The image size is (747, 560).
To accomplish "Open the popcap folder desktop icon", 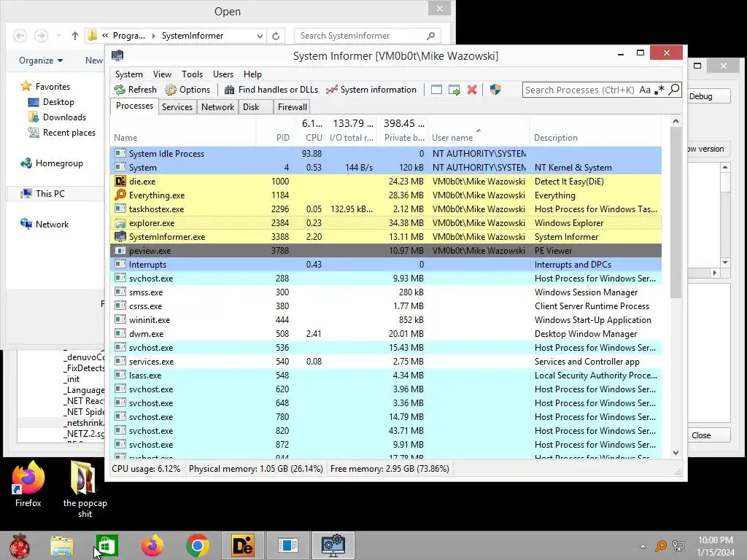I will (x=85, y=489).
